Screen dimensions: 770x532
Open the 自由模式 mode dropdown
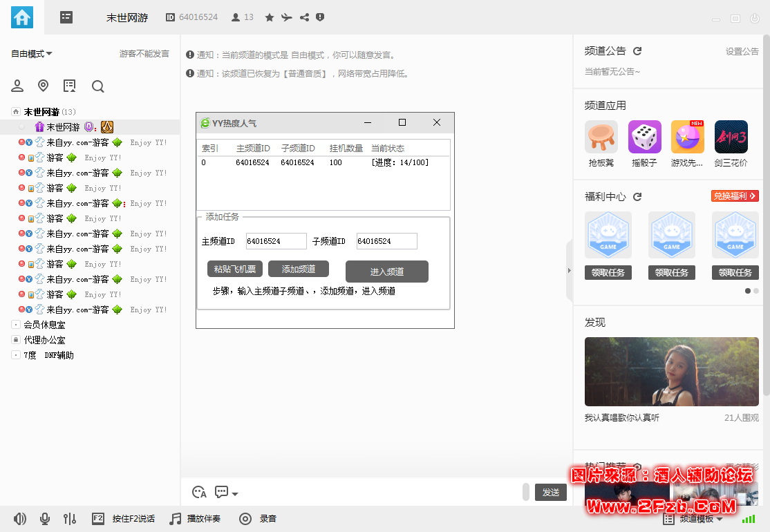click(32, 54)
